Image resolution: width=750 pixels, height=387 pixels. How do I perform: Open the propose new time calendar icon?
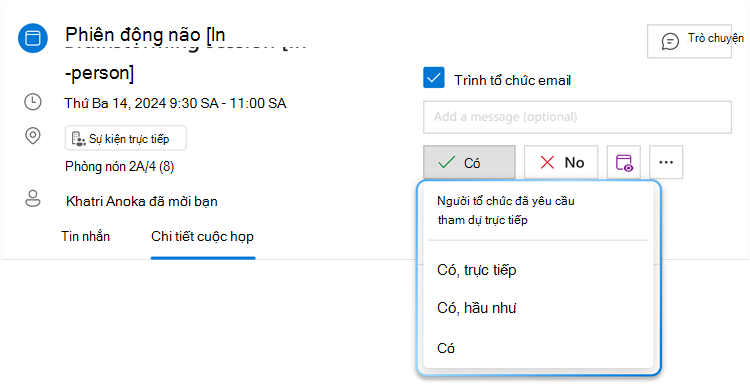(x=624, y=163)
